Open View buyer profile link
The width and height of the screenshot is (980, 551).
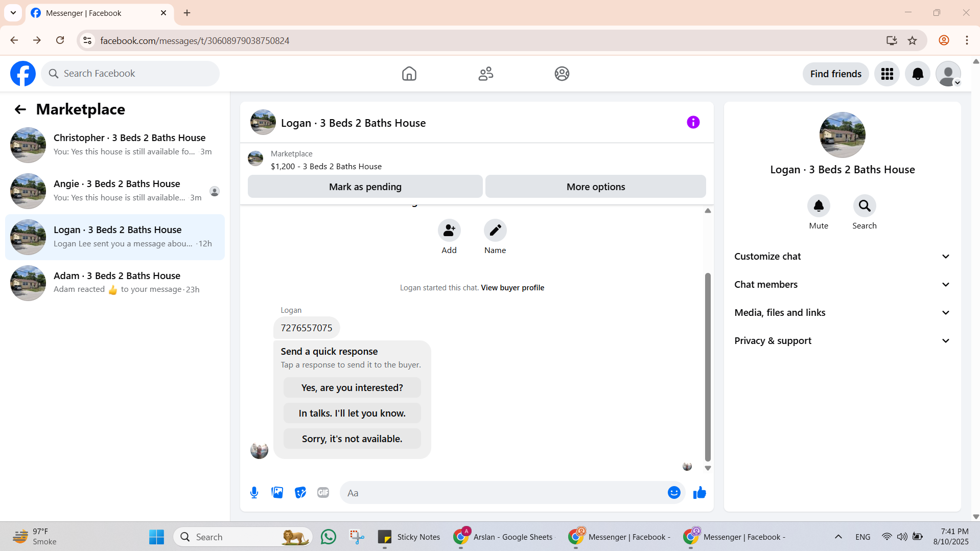point(512,288)
